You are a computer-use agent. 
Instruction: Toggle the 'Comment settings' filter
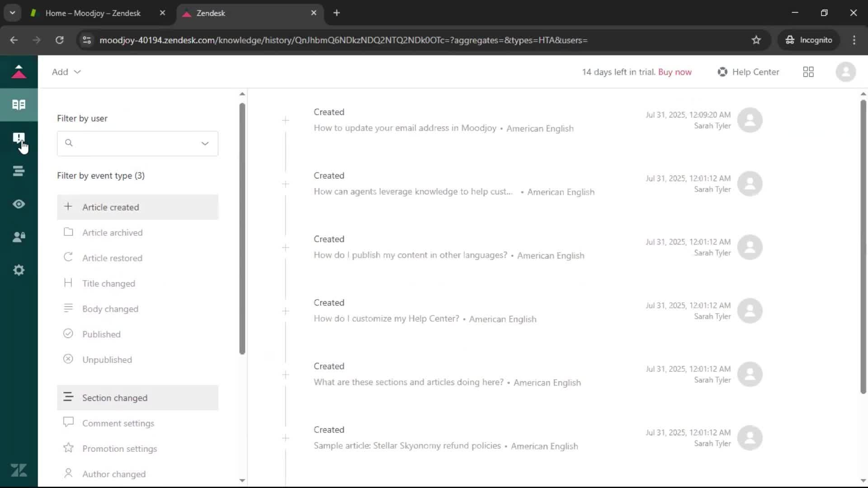coord(137,423)
